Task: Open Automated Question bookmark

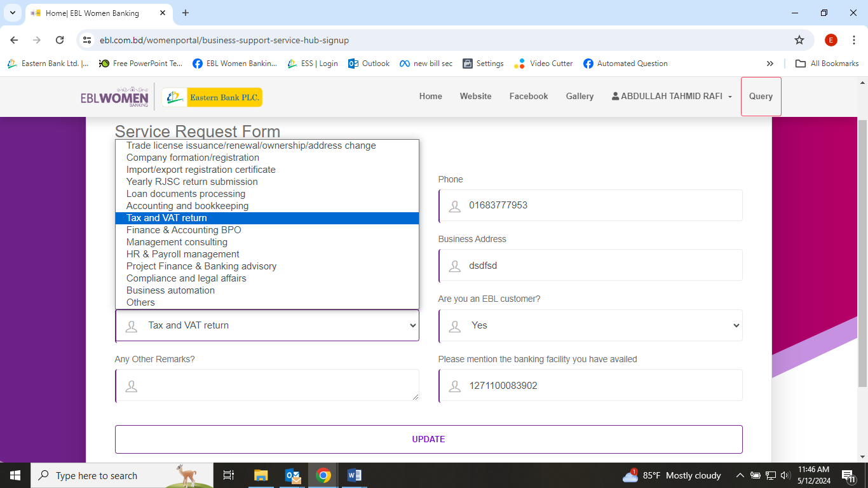Action: pyautogui.click(x=625, y=64)
